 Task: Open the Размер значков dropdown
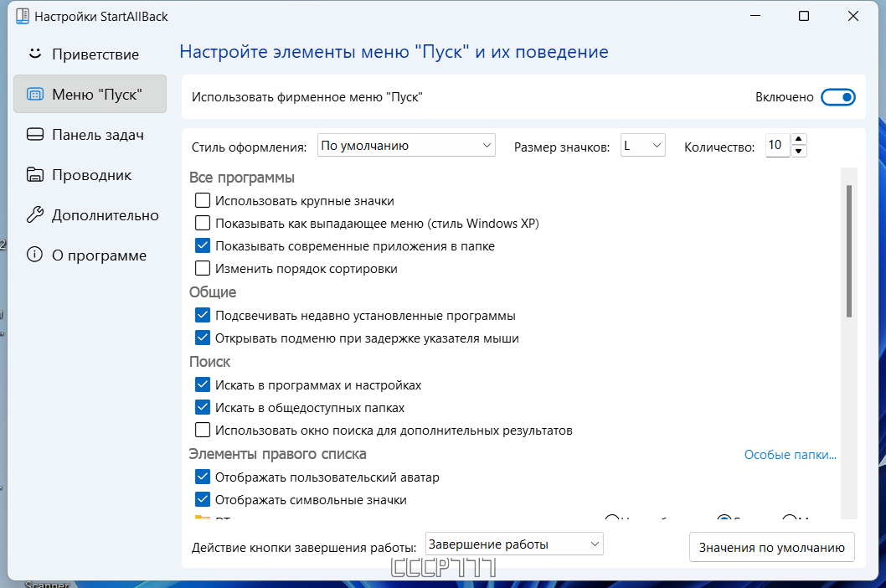tap(643, 145)
